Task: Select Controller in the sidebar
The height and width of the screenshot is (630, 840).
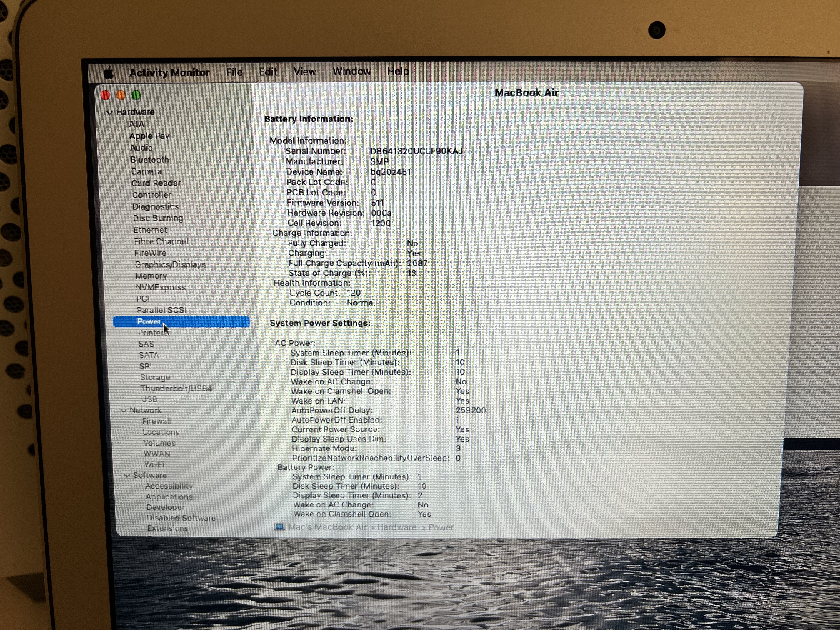Action: click(x=151, y=195)
